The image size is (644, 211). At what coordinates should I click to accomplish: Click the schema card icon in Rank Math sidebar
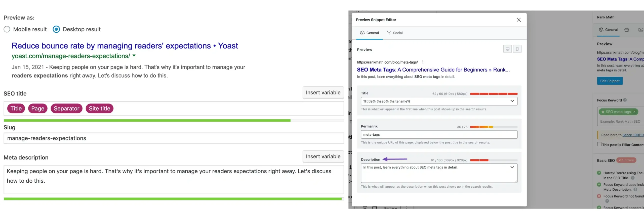click(641, 30)
